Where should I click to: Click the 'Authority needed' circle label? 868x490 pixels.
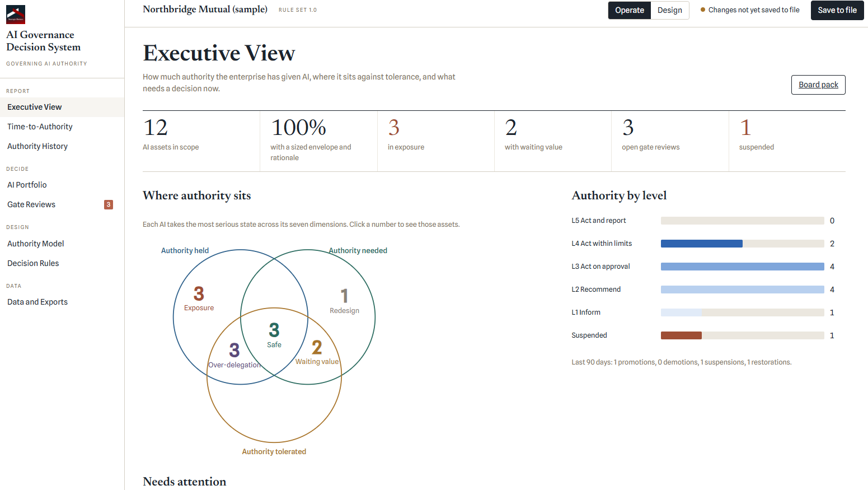point(358,251)
